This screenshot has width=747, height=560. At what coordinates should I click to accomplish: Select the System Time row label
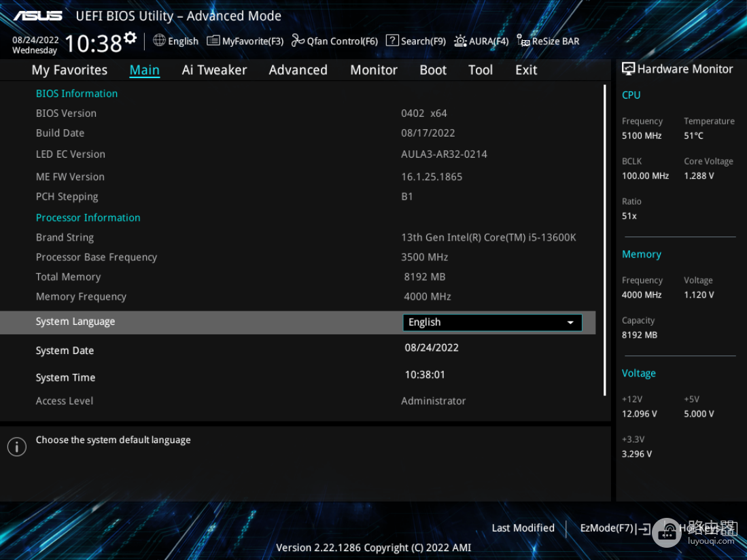pyautogui.click(x=66, y=378)
